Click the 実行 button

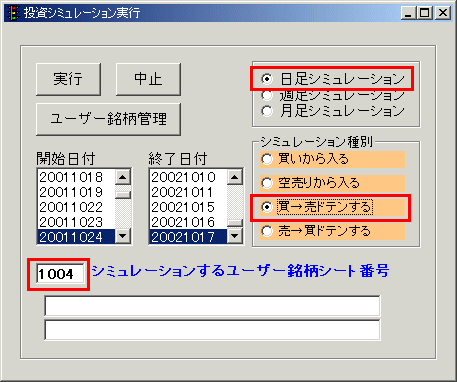68,79
